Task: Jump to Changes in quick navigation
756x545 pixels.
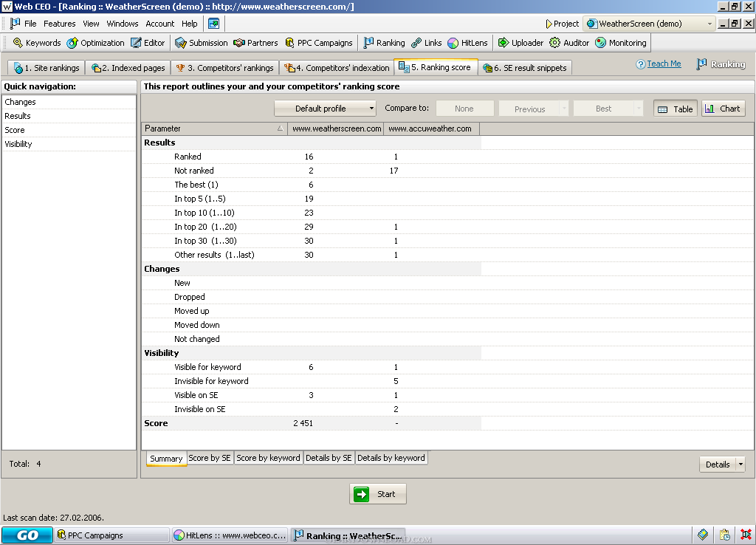Action: pos(69,102)
